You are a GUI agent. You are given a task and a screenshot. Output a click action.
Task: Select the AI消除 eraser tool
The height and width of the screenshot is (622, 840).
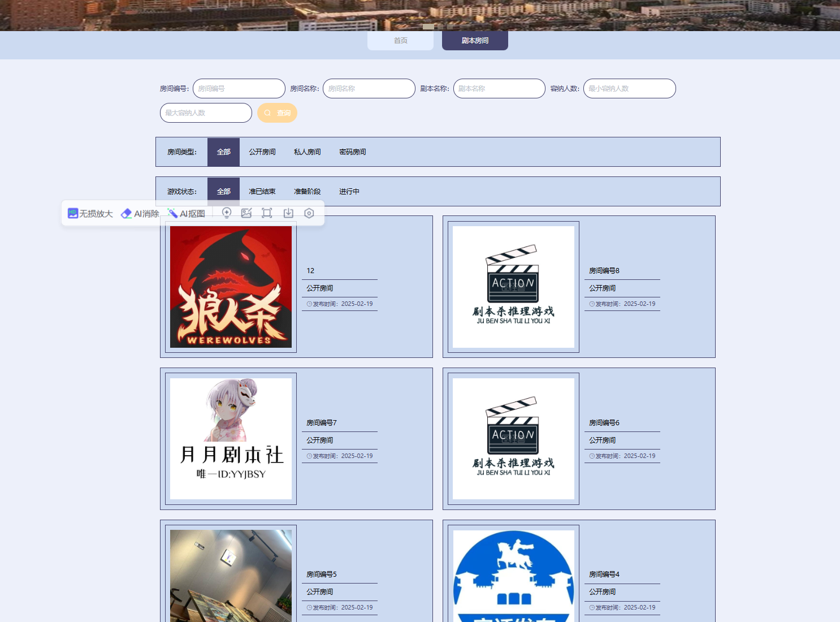pyautogui.click(x=140, y=214)
